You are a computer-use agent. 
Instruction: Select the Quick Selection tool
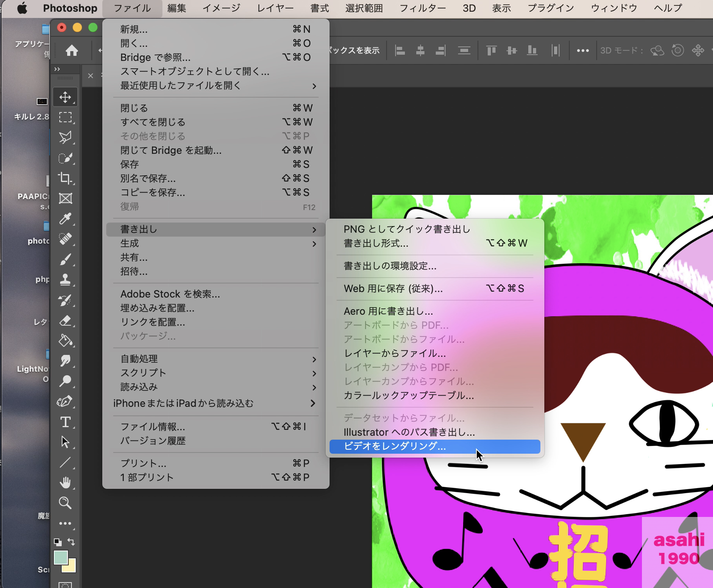pyautogui.click(x=65, y=158)
